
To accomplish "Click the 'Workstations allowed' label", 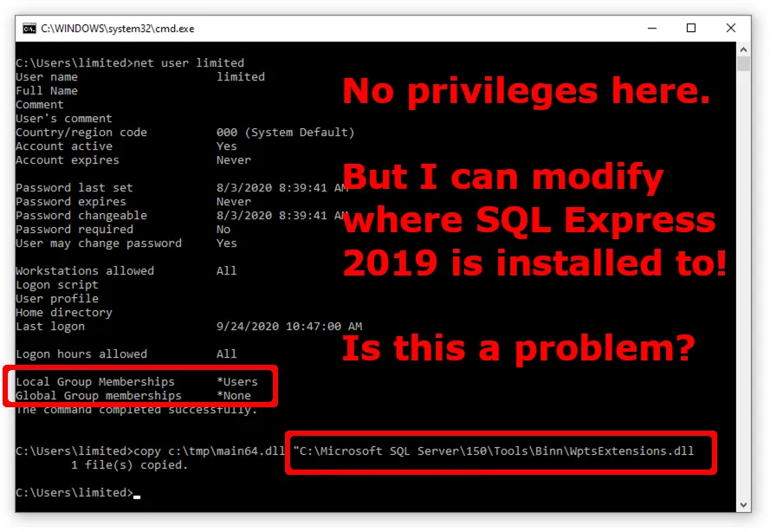I will [85, 270].
